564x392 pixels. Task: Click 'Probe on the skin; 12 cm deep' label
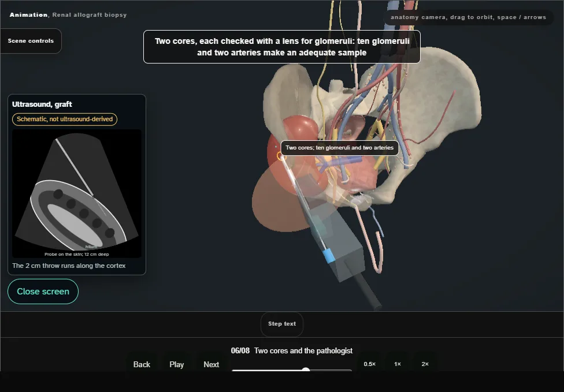click(x=77, y=254)
